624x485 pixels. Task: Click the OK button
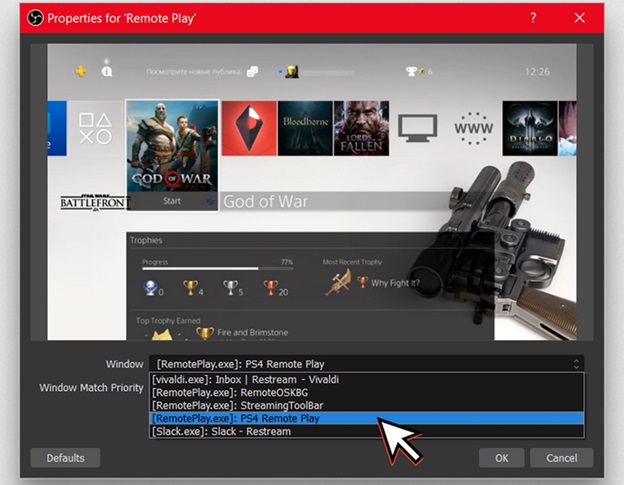[501, 458]
